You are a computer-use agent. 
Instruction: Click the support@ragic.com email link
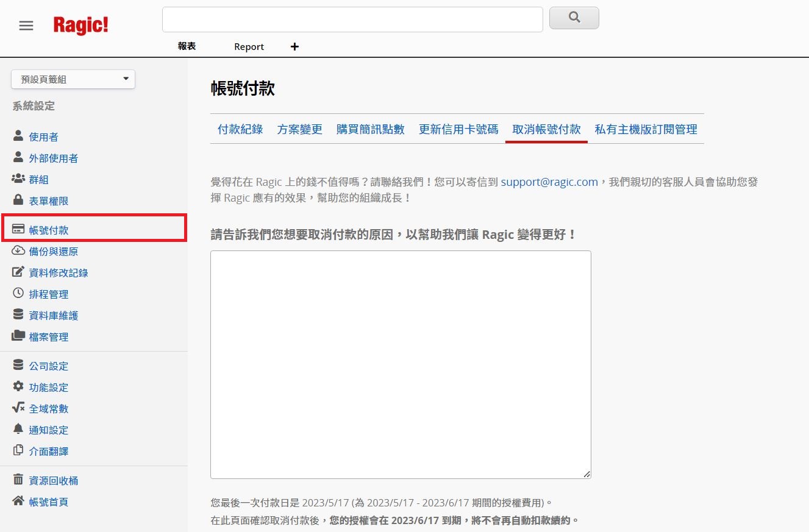tap(549, 182)
